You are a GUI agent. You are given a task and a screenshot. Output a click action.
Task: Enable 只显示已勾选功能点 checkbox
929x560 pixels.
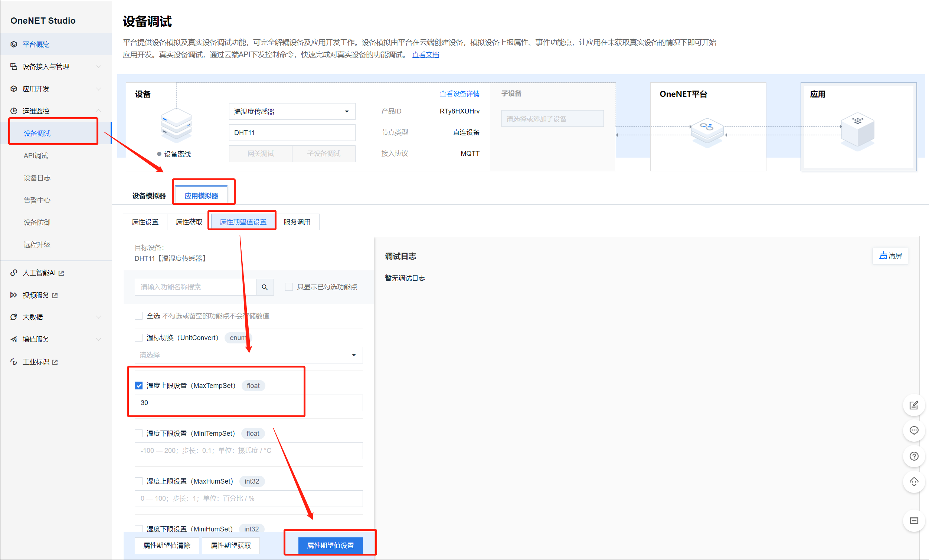(289, 287)
